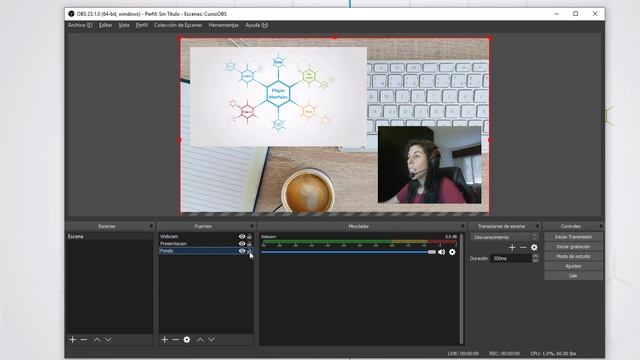Decrease Duración value with down stepper
Viewport: 640px width, 360px height.
pyautogui.click(x=536, y=260)
